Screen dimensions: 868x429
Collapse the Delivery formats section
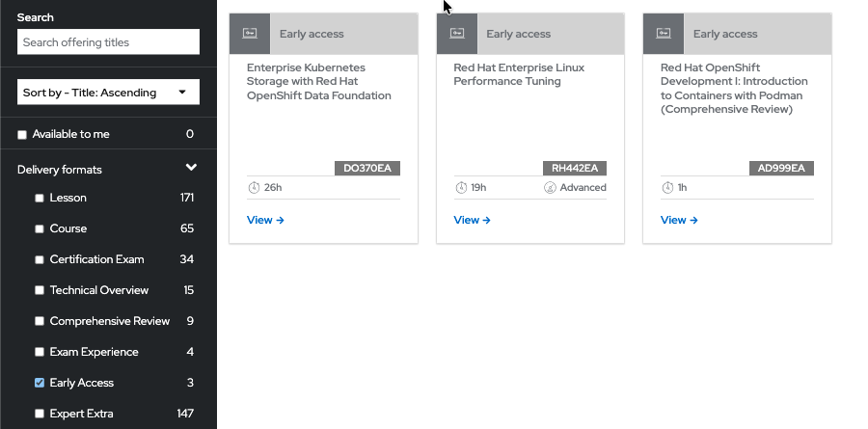click(191, 169)
